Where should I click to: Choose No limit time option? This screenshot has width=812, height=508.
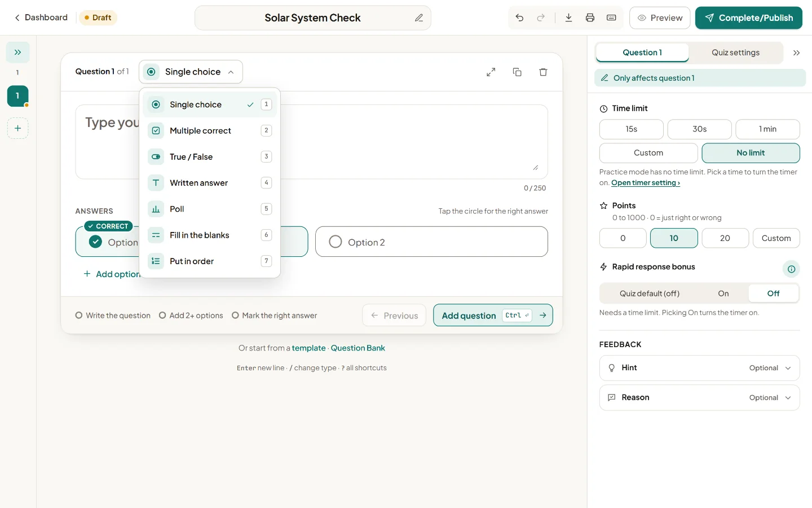pyautogui.click(x=751, y=153)
